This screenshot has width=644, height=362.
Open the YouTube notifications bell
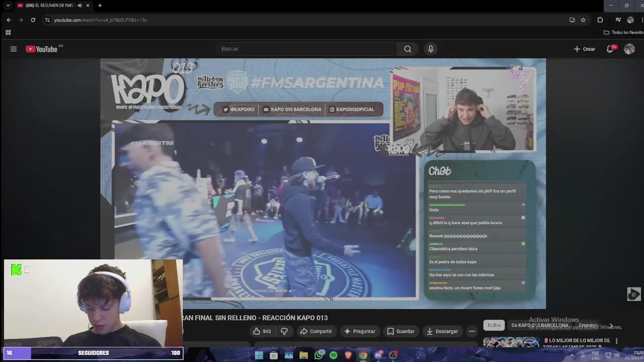click(x=610, y=49)
